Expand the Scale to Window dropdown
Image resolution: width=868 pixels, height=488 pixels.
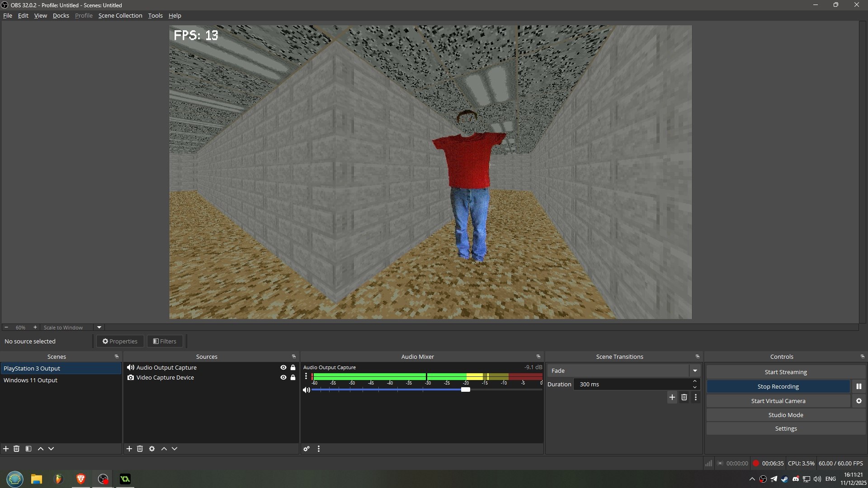[99, 327]
